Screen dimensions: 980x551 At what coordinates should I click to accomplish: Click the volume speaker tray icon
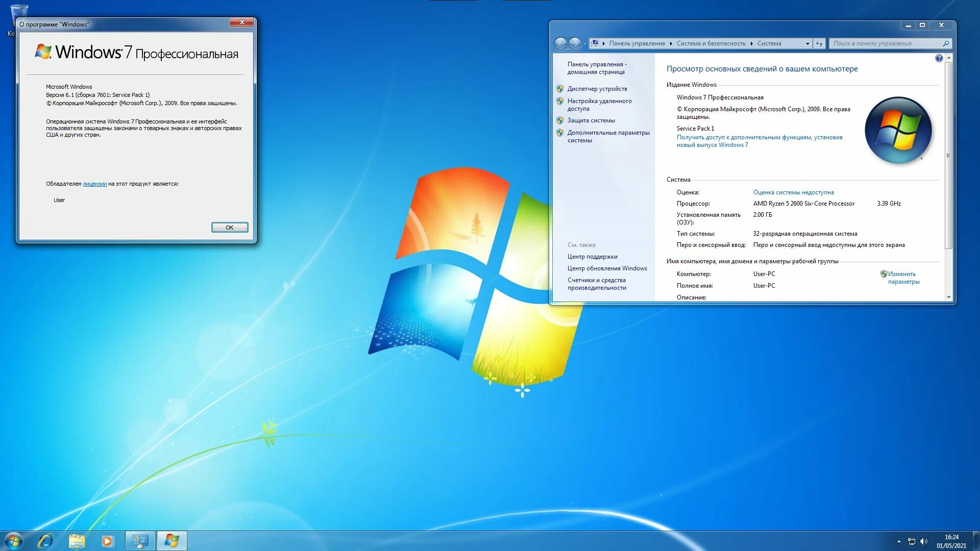point(924,541)
